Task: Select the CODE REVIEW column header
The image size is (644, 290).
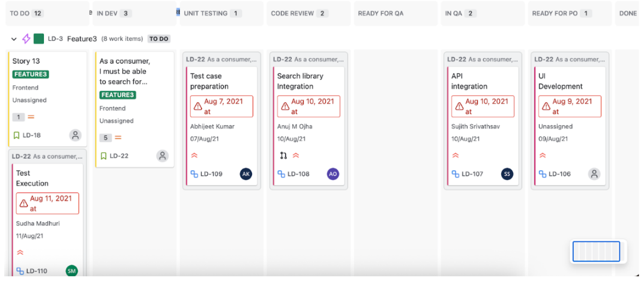Action: click(292, 13)
